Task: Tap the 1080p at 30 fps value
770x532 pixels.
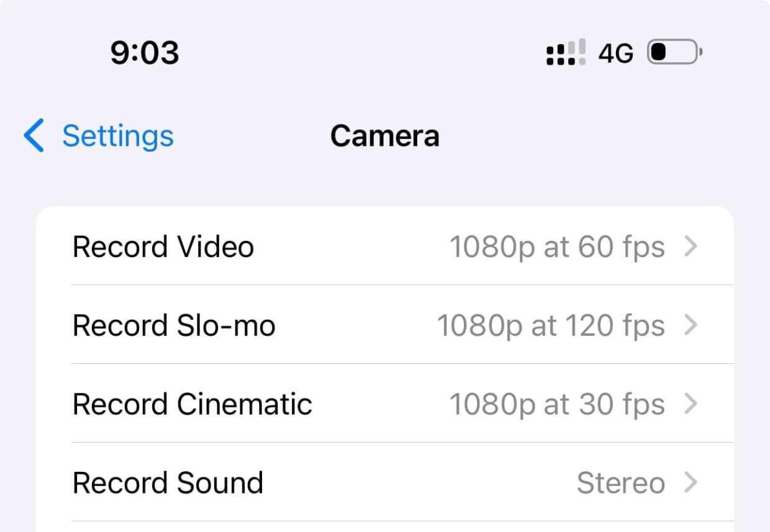Action: tap(556, 405)
